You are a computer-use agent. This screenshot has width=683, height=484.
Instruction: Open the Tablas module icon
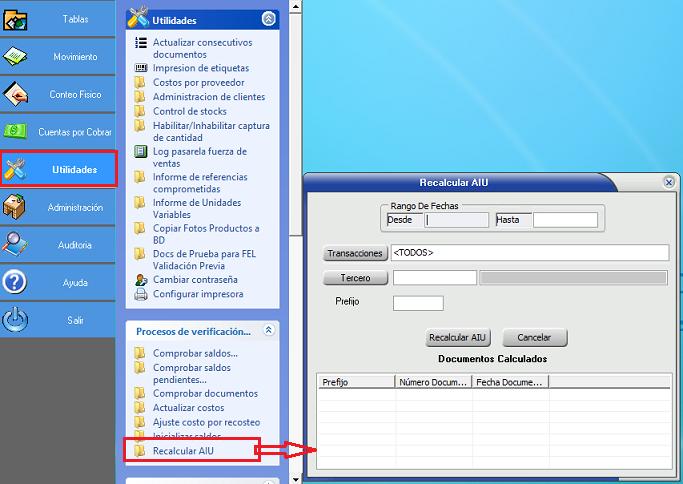pyautogui.click(x=16, y=19)
